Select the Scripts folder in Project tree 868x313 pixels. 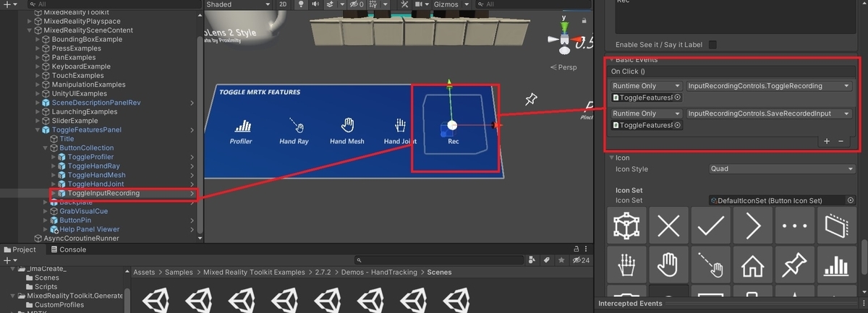(x=47, y=287)
